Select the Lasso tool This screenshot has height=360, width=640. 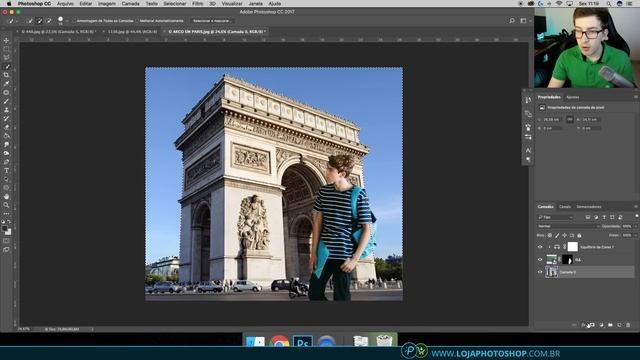point(6,58)
